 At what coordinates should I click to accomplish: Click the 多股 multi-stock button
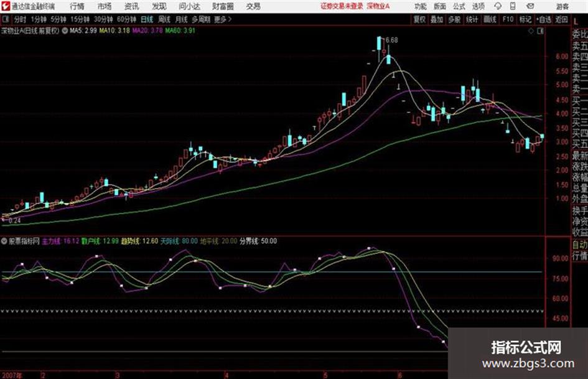454,19
